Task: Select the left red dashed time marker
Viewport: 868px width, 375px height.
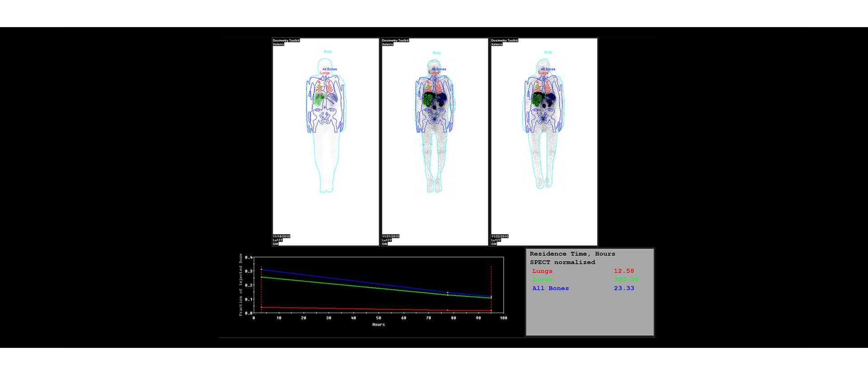Action: tap(261, 289)
